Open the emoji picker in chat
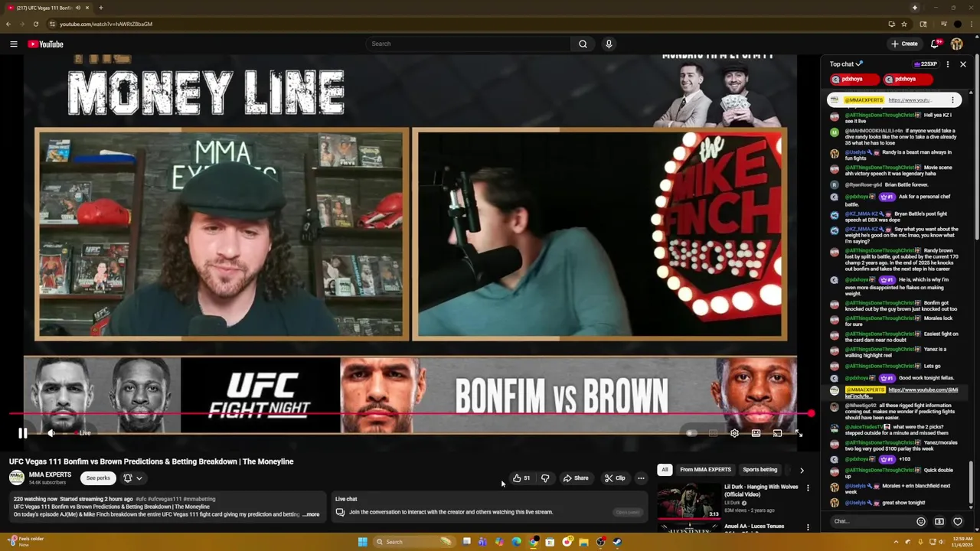The width and height of the screenshot is (980, 551). 921,521
